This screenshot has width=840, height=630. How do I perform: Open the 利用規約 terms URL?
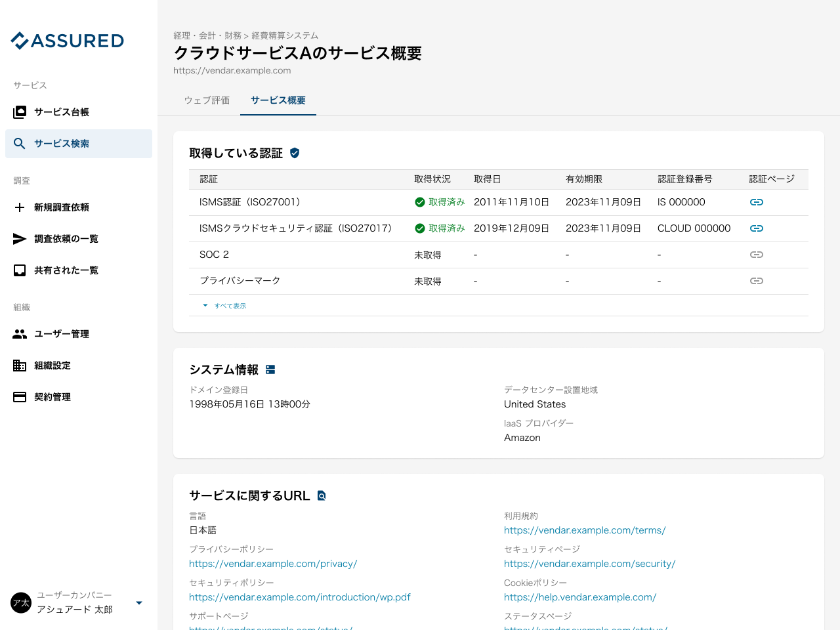tap(584, 530)
